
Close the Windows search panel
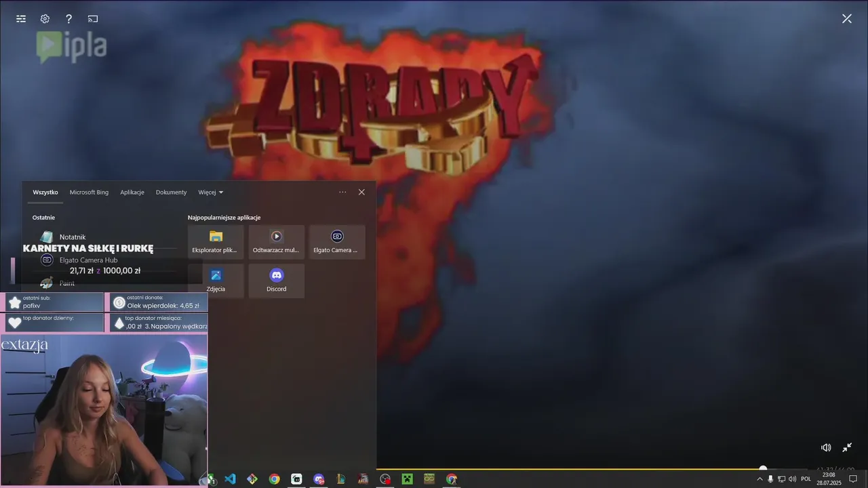(361, 192)
